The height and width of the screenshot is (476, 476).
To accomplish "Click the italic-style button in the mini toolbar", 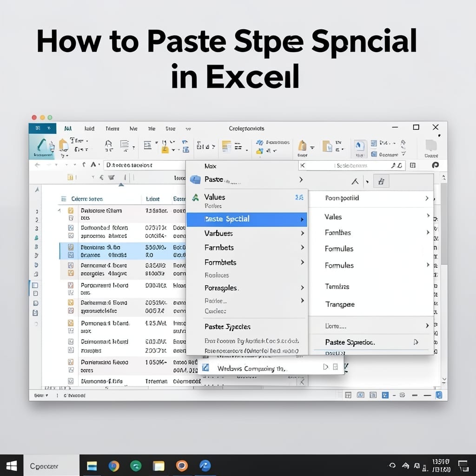I will (381, 182).
